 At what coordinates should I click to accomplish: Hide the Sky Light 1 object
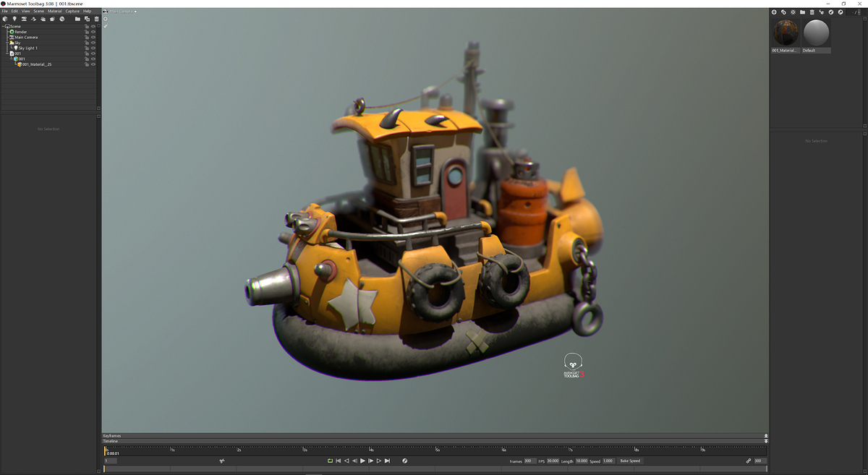pos(93,48)
